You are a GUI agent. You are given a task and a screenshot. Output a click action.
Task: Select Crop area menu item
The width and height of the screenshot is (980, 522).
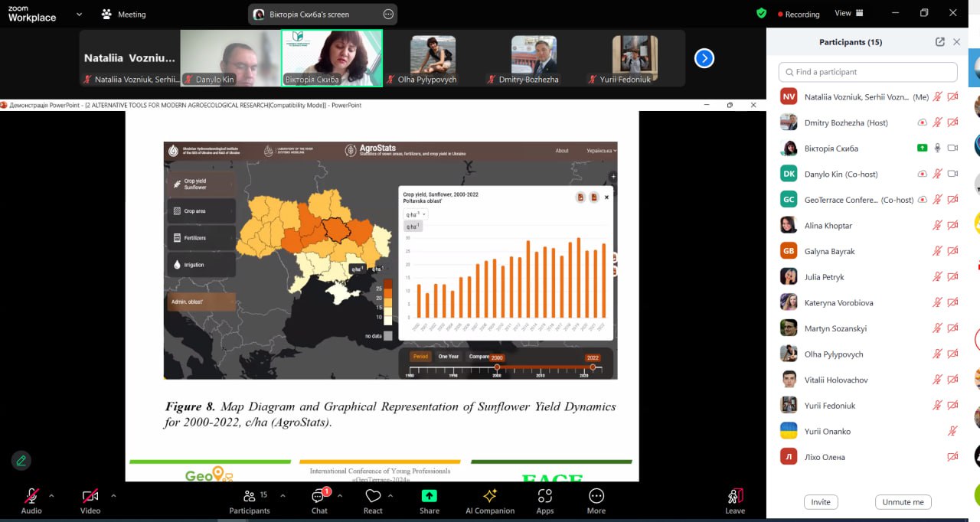(x=201, y=211)
